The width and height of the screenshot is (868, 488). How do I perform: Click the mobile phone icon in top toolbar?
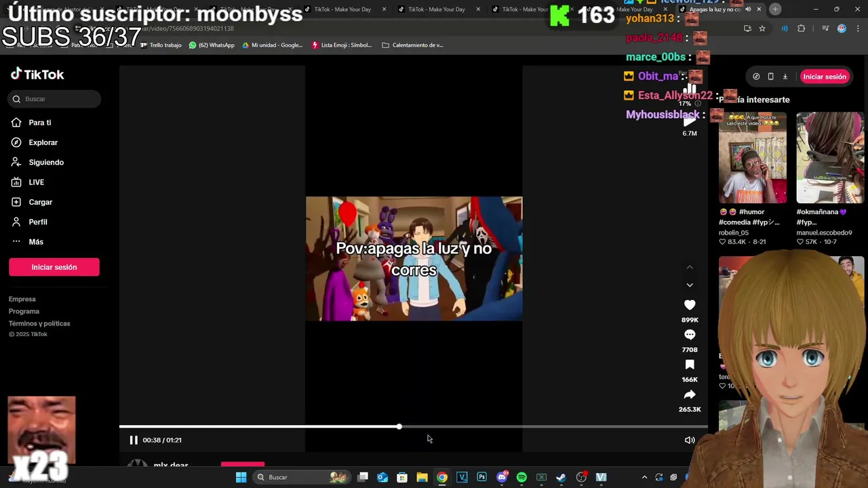coord(770,77)
